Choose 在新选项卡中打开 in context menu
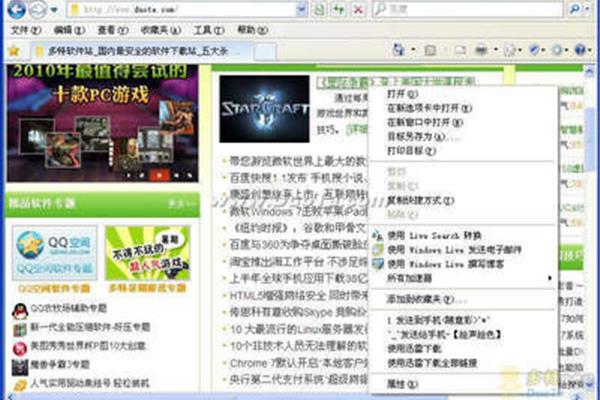600x400 pixels. point(462,108)
